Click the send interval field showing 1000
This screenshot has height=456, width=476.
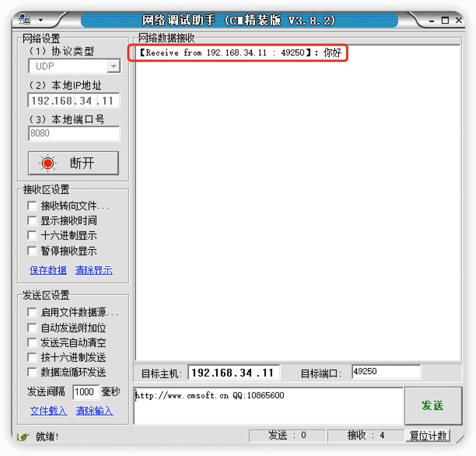pos(86,392)
